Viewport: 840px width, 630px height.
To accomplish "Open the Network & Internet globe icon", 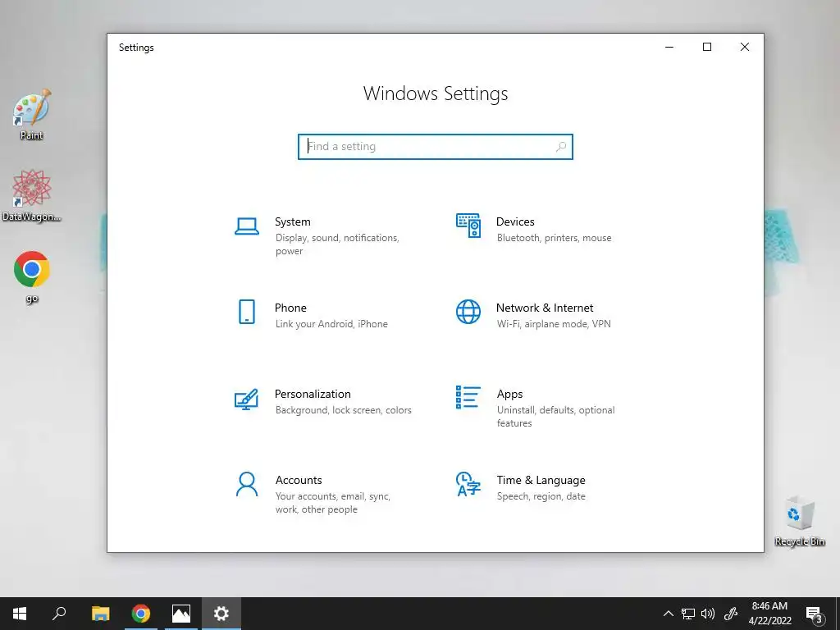I will (468, 312).
